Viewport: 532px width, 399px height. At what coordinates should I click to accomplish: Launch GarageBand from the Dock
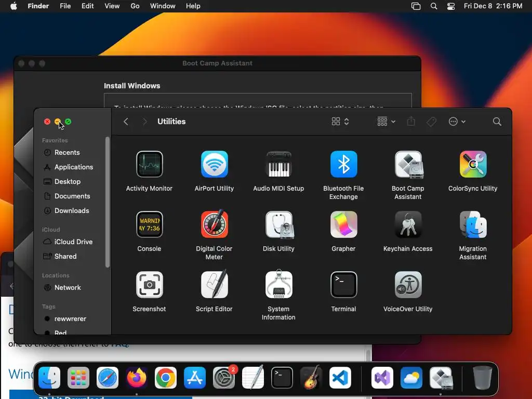click(x=311, y=377)
